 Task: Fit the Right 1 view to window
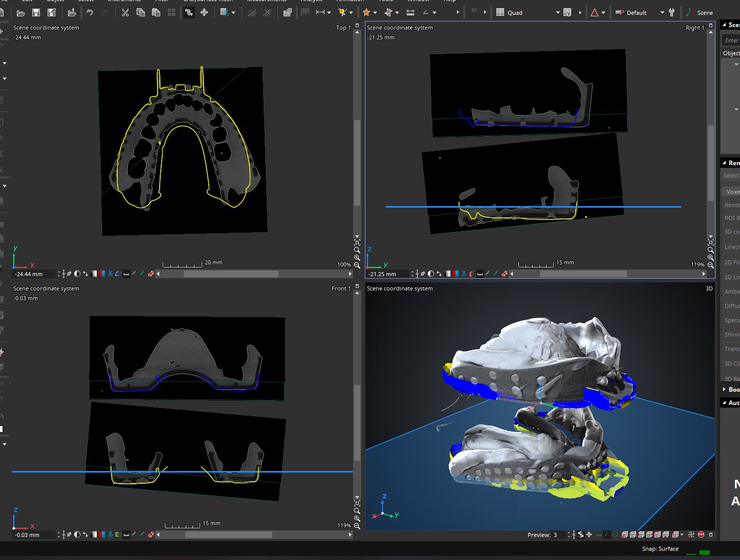pyautogui.click(x=710, y=242)
